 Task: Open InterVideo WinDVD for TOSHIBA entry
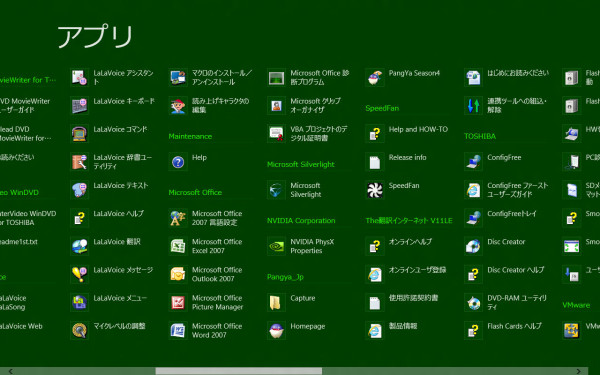27,218
